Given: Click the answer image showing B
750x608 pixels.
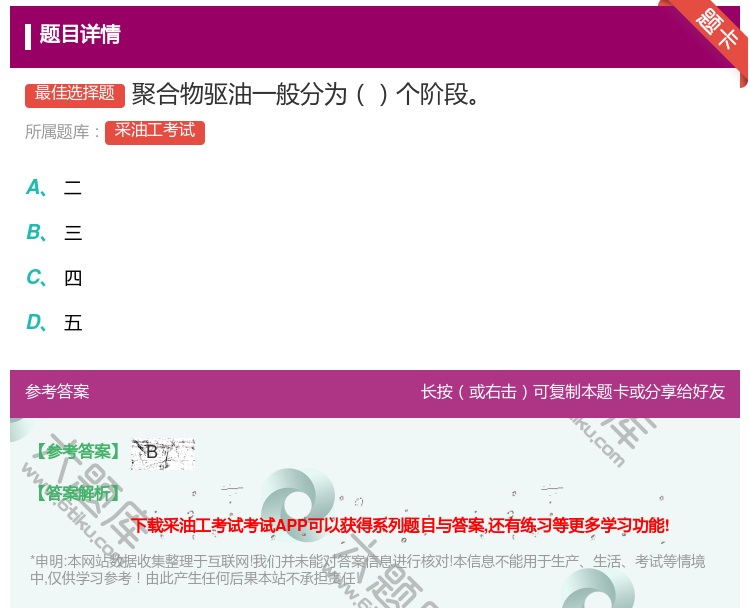Looking at the screenshot, I should 163,453.
